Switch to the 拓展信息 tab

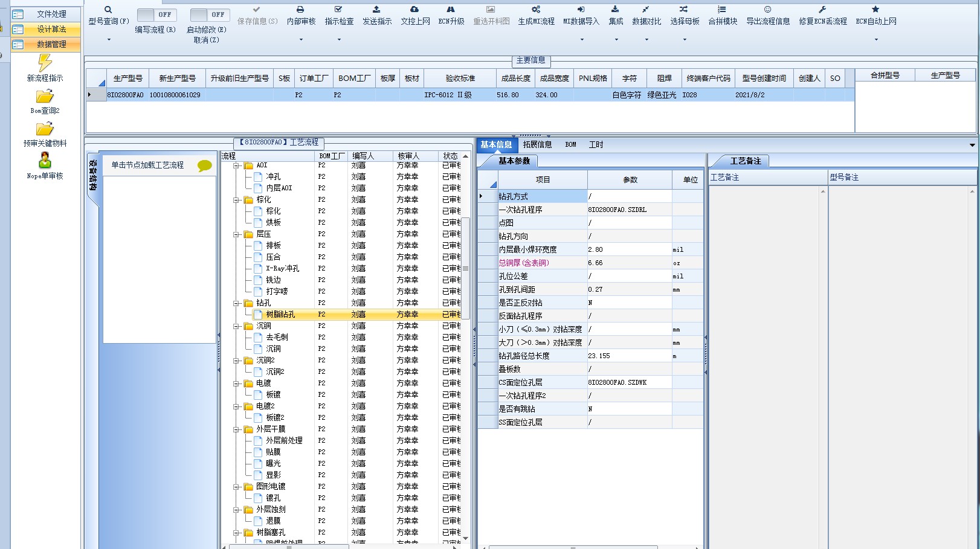[x=537, y=144]
